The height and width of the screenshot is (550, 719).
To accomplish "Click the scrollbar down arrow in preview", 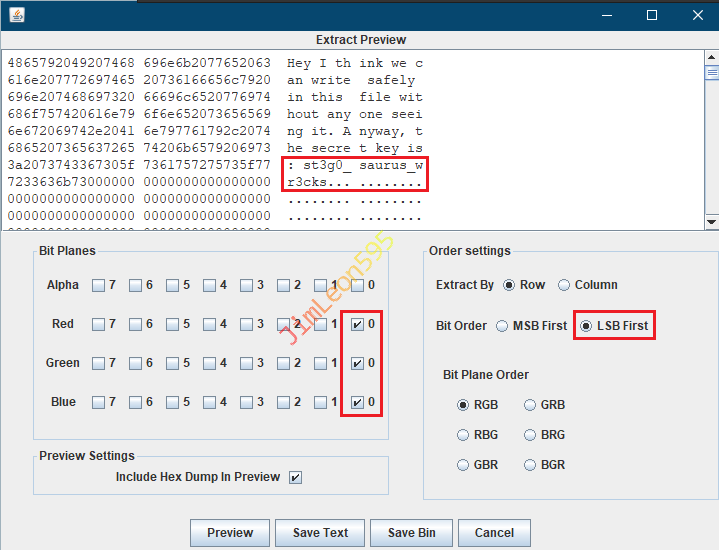I will (711, 221).
